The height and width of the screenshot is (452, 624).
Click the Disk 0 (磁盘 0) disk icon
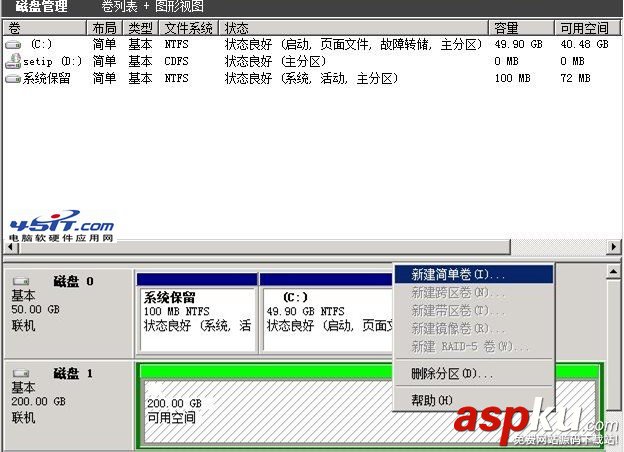coord(21,281)
